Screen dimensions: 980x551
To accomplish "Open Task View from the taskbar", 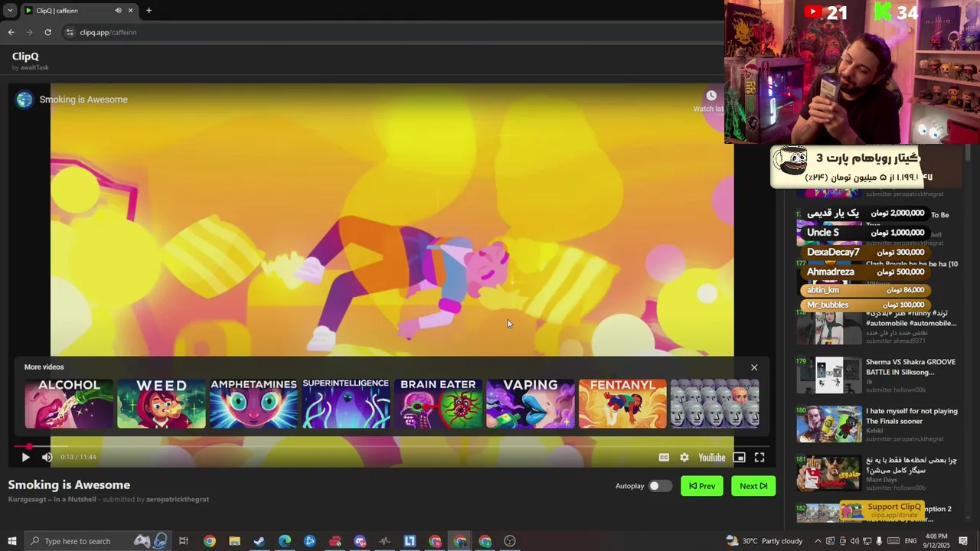I will pyautogui.click(x=184, y=541).
